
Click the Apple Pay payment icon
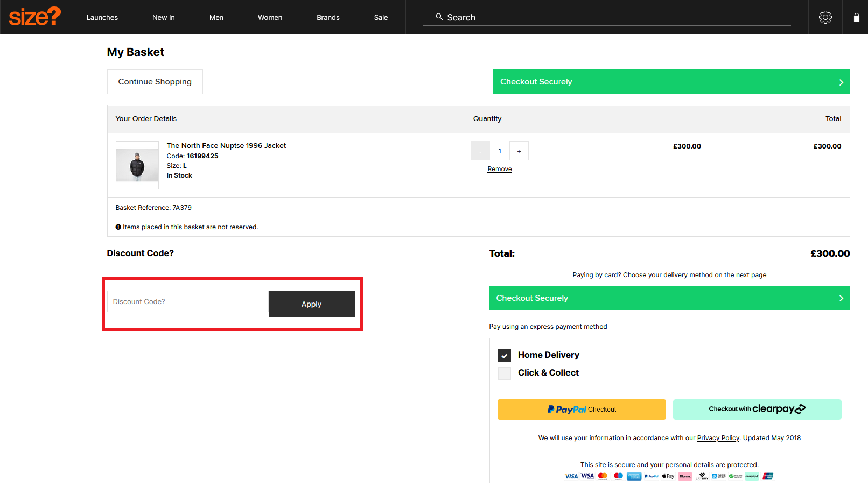668,476
